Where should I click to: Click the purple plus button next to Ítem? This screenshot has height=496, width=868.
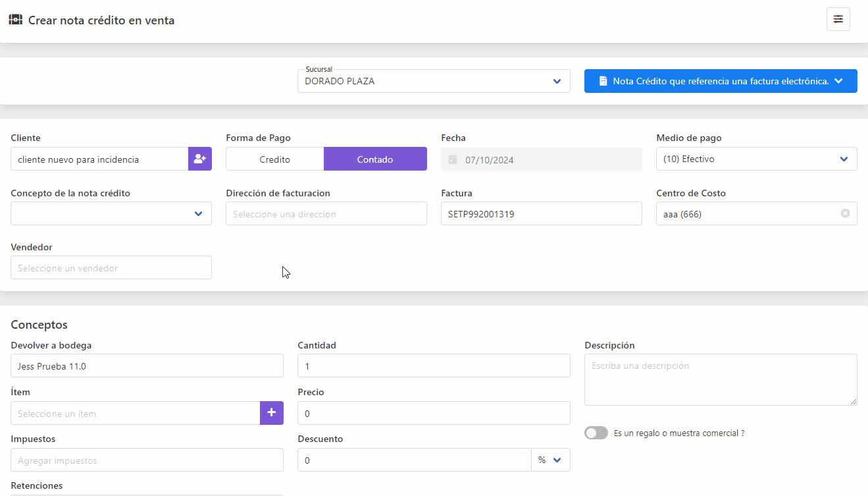[x=272, y=413]
